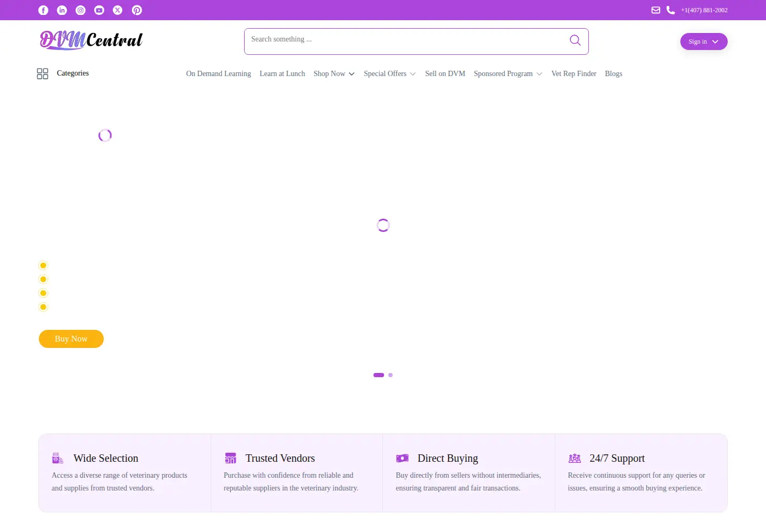Select the first carousel slide indicator

point(379,375)
